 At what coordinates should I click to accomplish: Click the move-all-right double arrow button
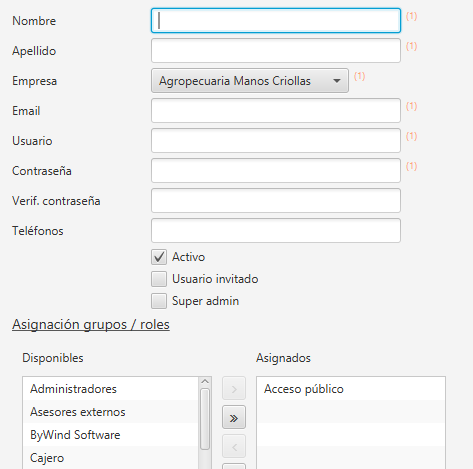pyautogui.click(x=234, y=417)
